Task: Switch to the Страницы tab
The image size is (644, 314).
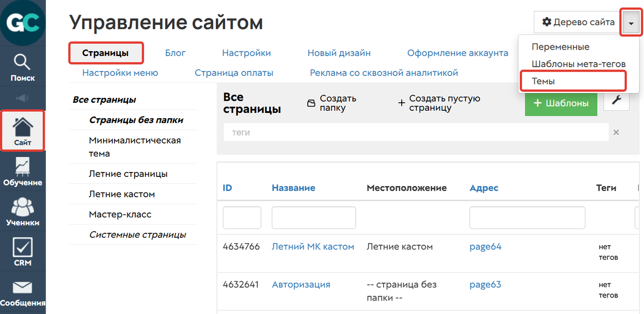Action: click(x=106, y=53)
